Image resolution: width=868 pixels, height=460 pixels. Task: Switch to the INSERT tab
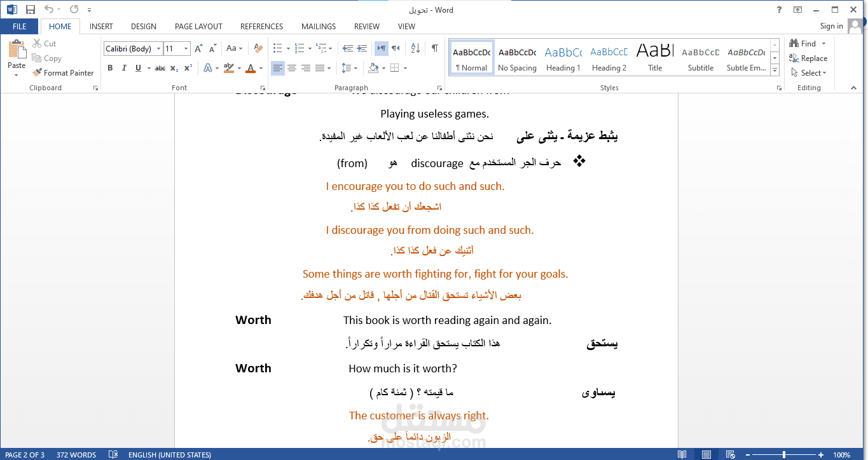pos(101,27)
